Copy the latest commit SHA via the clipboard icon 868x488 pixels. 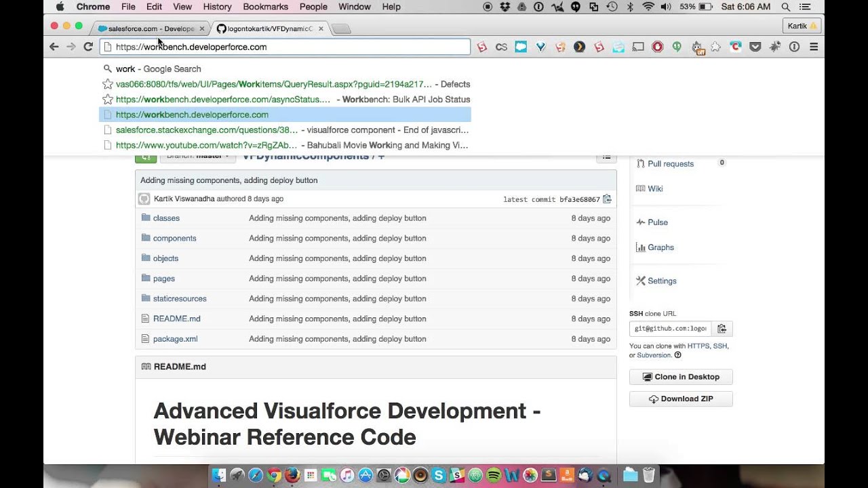[607, 199]
